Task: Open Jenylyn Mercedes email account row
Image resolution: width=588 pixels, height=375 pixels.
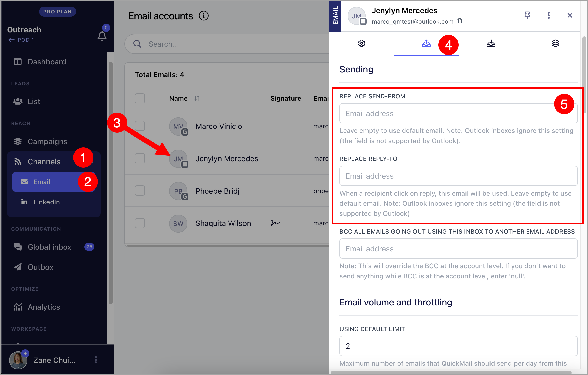Action: pyautogui.click(x=227, y=158)
